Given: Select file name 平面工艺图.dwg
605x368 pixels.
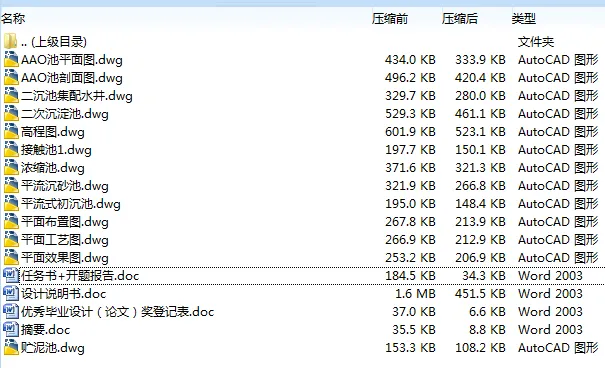Looking at the screenshot, I should 65,240.
